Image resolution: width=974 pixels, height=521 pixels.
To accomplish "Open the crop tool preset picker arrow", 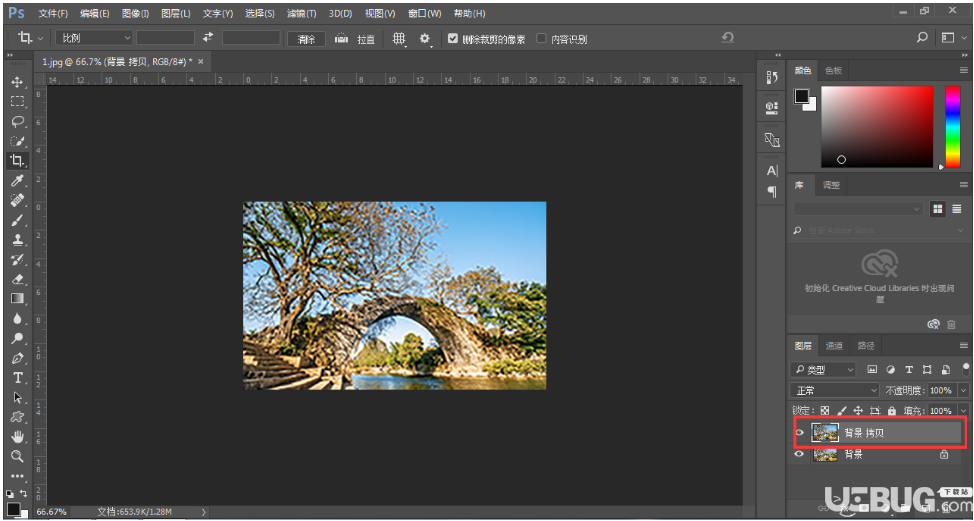I will (41, 39).
